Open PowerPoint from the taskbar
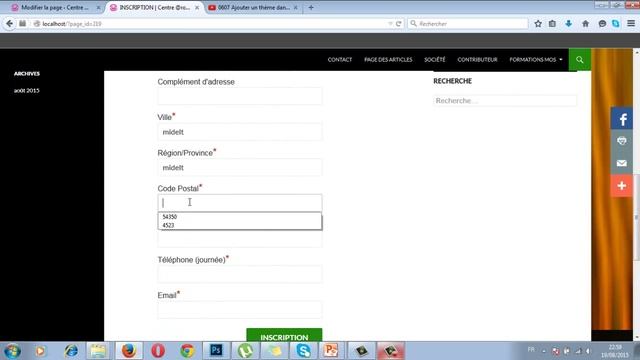640x360 pixels. coord(331,351)
